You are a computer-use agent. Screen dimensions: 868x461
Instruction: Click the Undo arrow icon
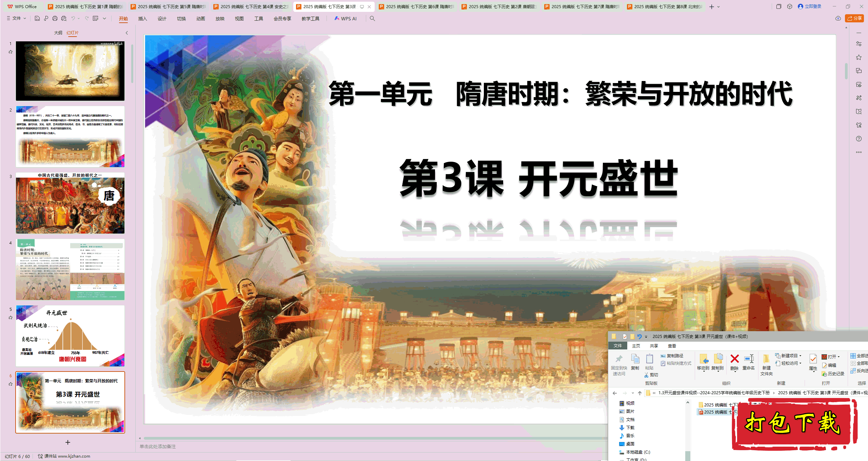[73, 18]
